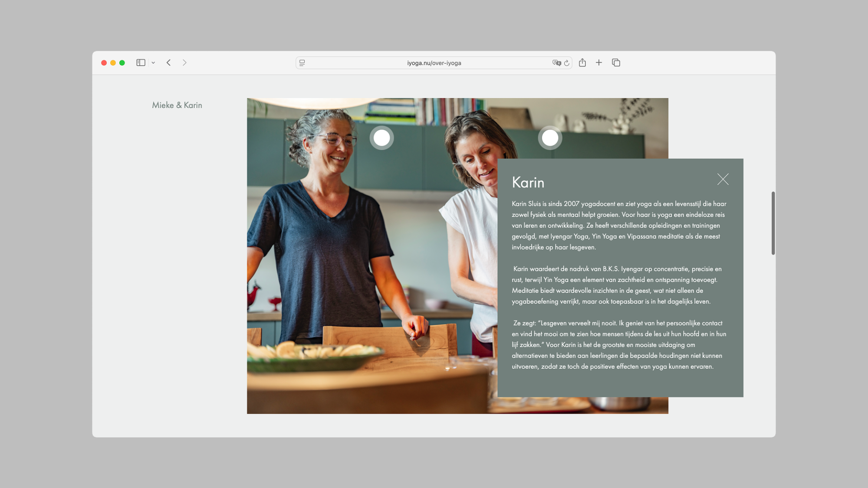Open a new tab with plus
Screen dimensions: 868x488
[598, 62]
